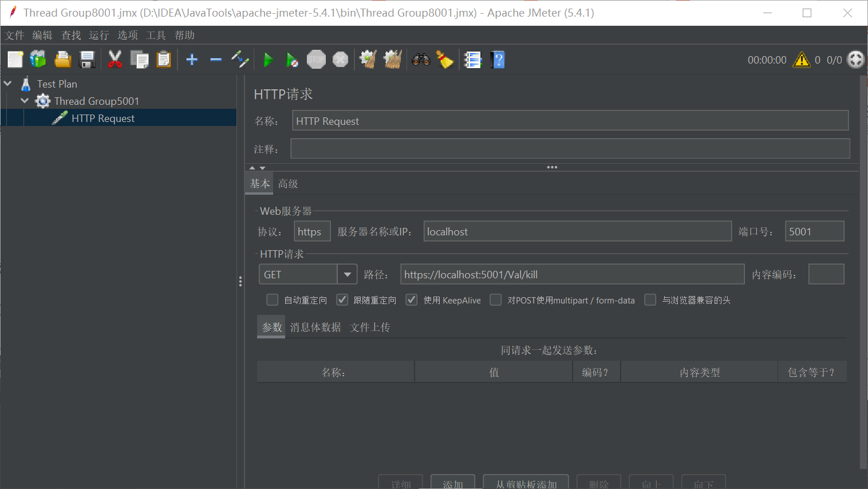
Task: Open the 编辑 menu
Action: tap(42, 36)
